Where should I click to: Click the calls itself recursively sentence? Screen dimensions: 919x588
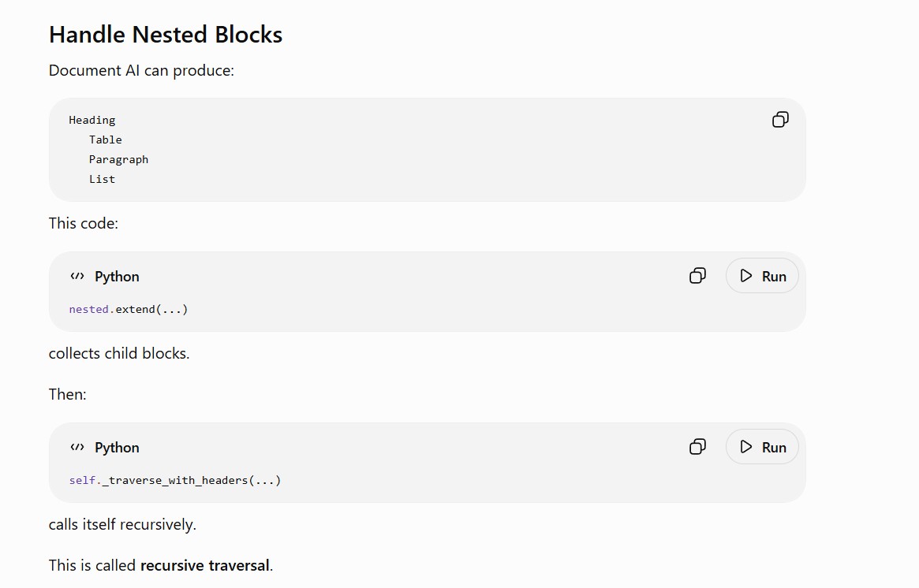(x=122, y=524)
